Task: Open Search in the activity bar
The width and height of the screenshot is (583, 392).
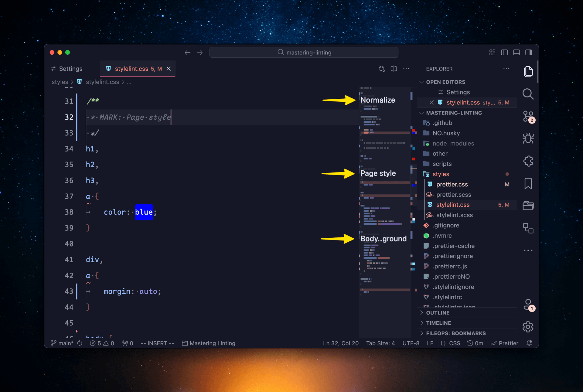Action: (x=528, y=94)
